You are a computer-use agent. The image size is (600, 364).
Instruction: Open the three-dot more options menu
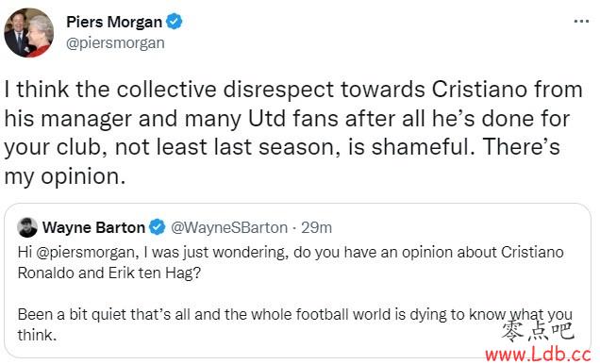(581, 22)
